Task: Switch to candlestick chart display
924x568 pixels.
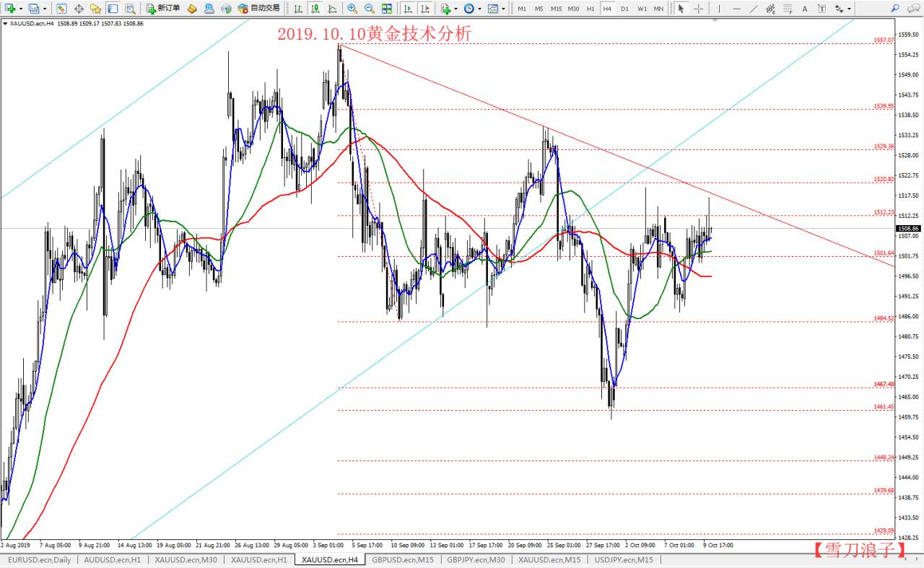Action: 315,9
